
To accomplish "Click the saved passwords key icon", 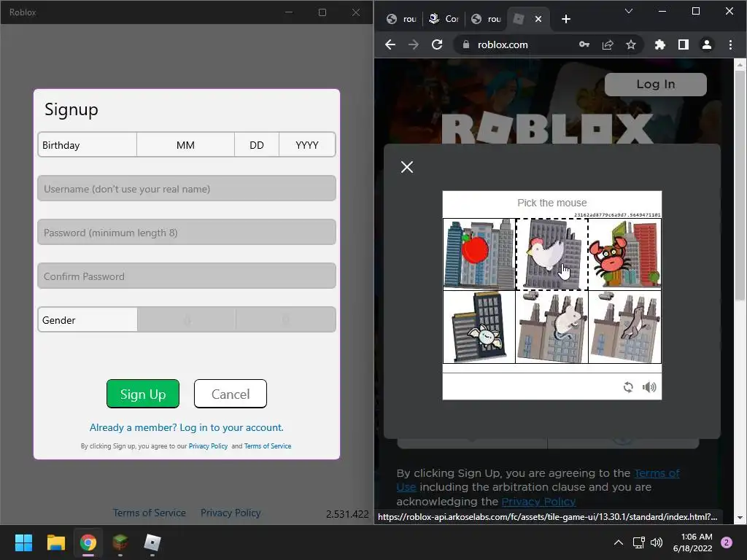I will pyautogui.click(x=584, y=44).
